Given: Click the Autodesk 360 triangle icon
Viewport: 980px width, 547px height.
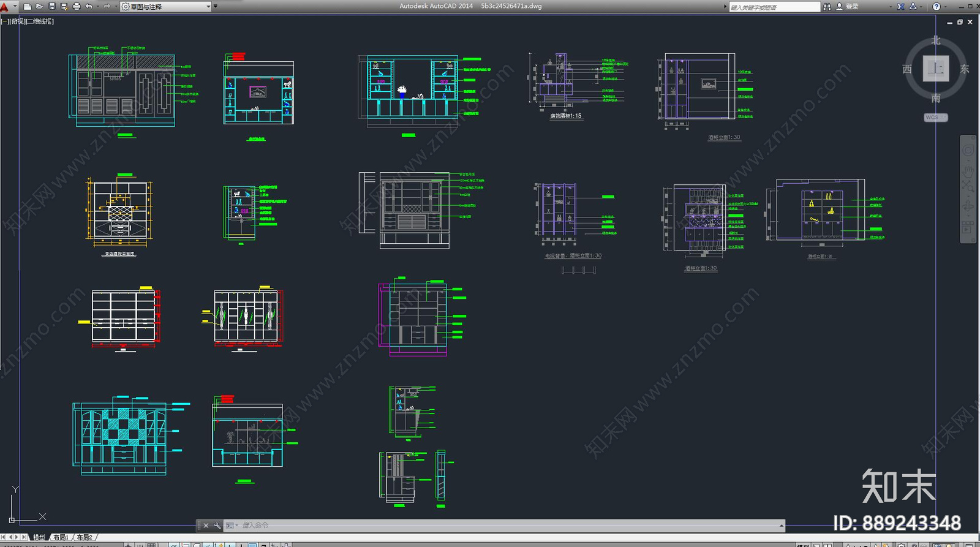Looking at the screenshot, I should click(913, 6).
